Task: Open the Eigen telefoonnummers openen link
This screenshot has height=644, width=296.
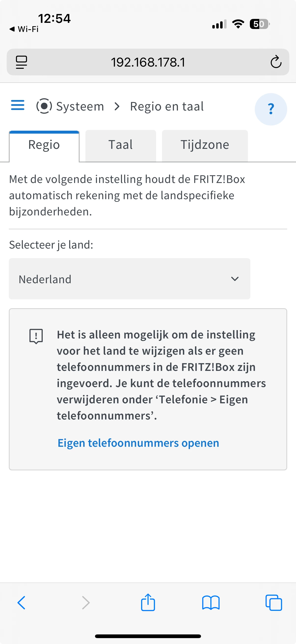Action: pos(138,443)
